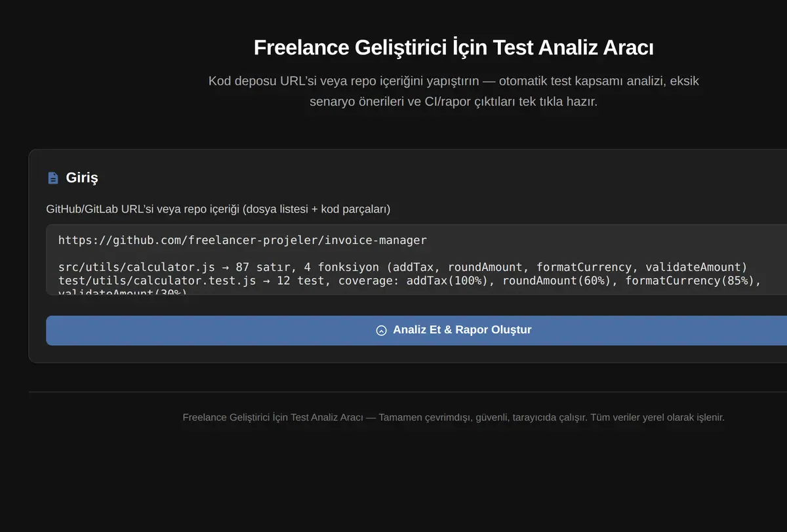Screen dimensions: 787x532
Task: Click the test/utils/calculator.test.js line in the text area
Action: click(x=409, y=281)
